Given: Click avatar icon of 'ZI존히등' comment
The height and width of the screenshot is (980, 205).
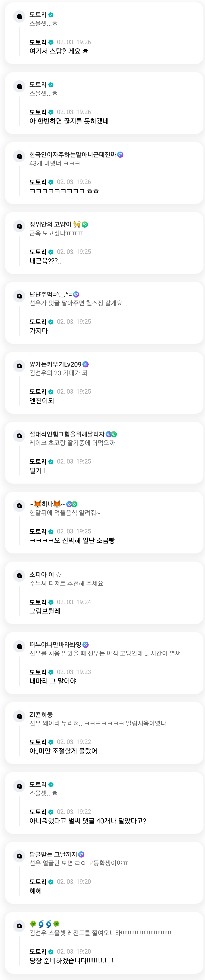Looking at the screenshot, I should coord(19,716).
